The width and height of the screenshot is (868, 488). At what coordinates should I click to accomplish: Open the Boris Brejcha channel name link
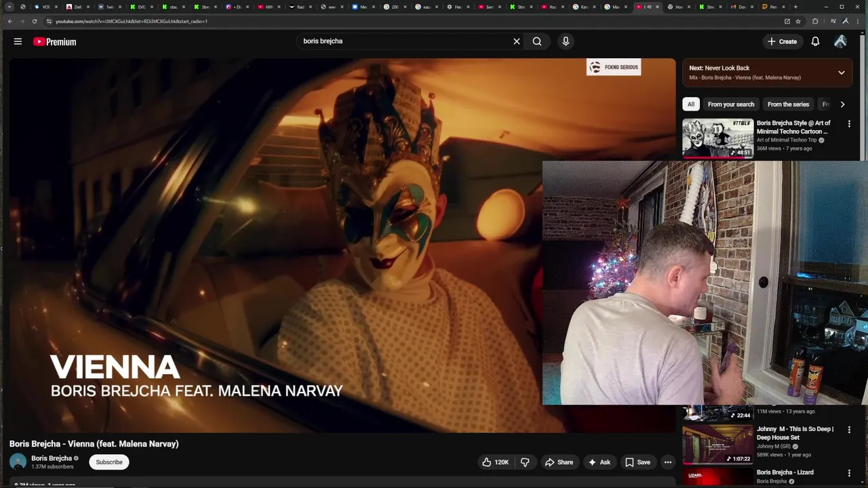tap(52, 459)
